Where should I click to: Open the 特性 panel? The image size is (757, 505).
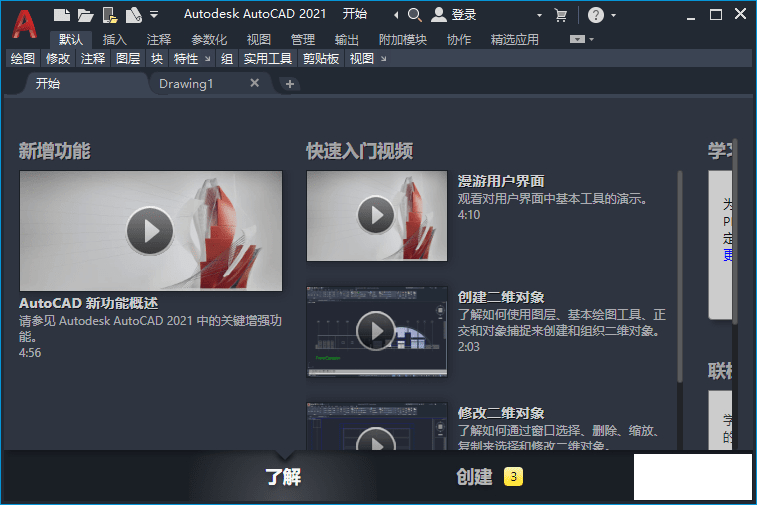pyautogui.click(x=186, y=58)
